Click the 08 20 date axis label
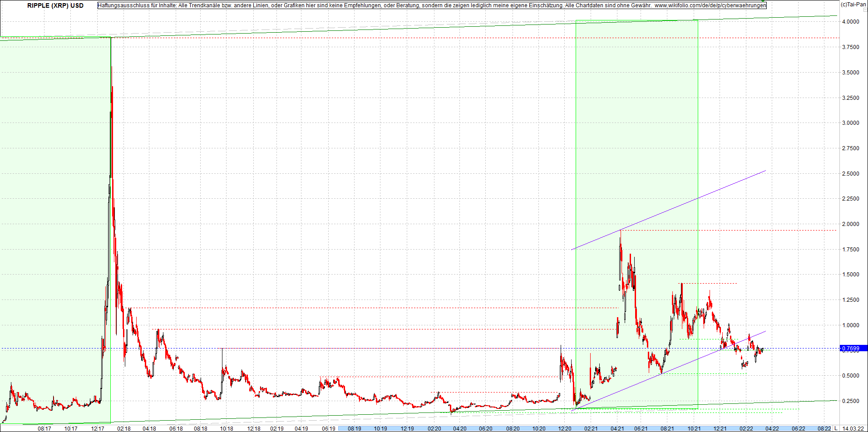This screenshot has width=868, height=432. coord(513,428)
